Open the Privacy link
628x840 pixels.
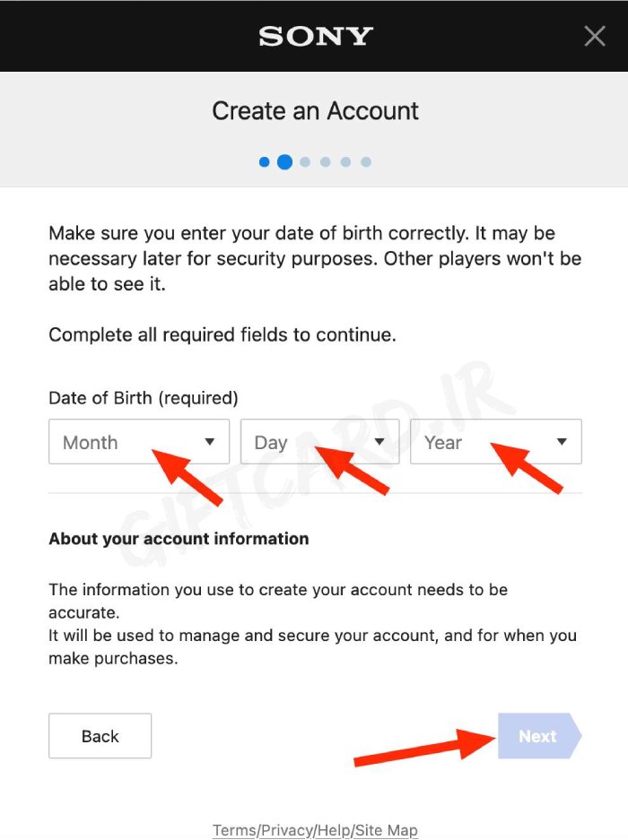[286, 830]
